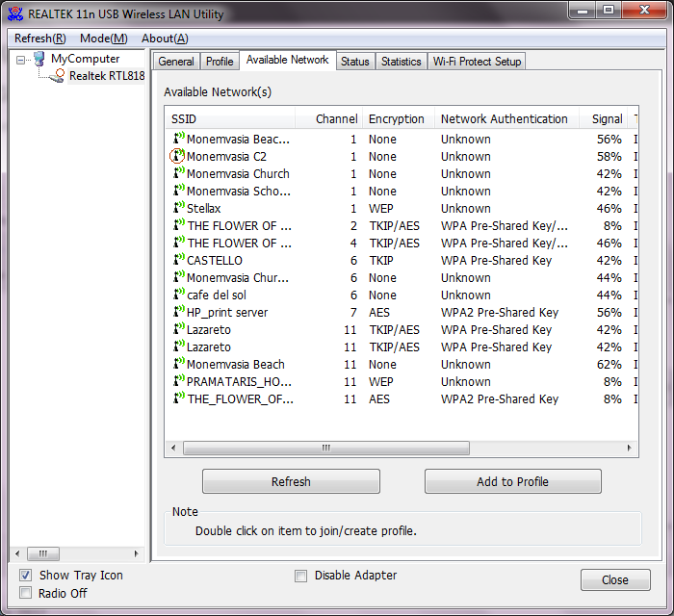
Task: Sort the list by the Signal column header
Action: pos(606,119)
